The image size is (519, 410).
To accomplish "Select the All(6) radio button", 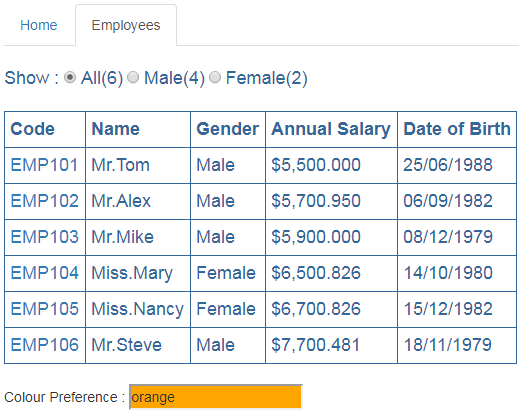I will pyautogui.click(x=70, y=77).
